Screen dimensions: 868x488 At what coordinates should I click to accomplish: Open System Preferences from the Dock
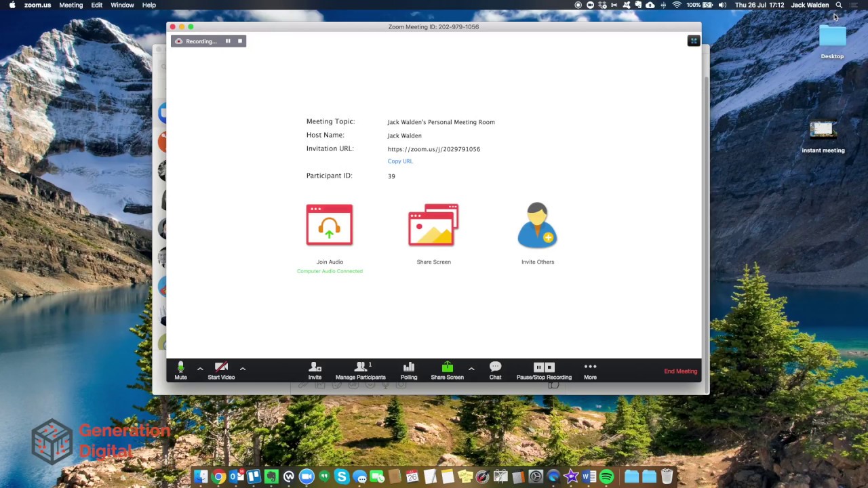pyautogui.click(x=536, y=476)
